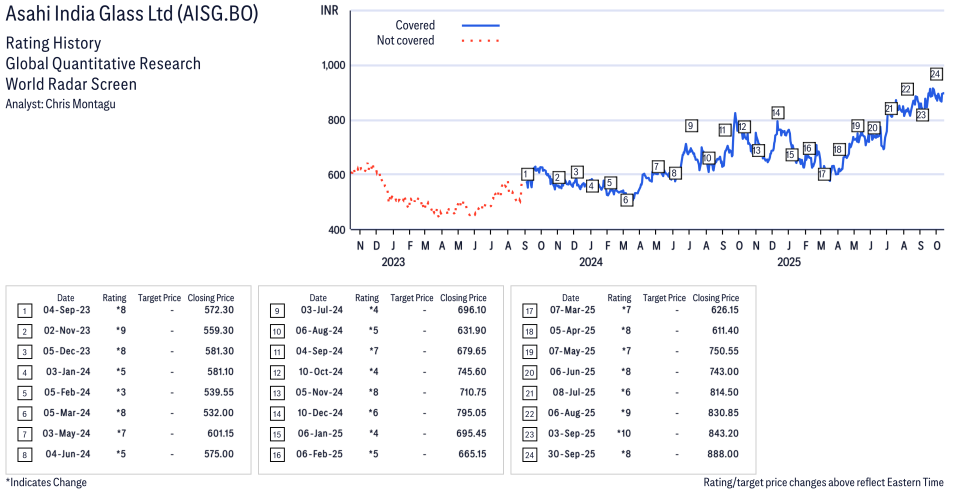Image resolution: width=955 pixels, height=489 pixels.
Task: Select chart marker 14 on the graph
Action: pyautogui.click(x=777, y=112)
